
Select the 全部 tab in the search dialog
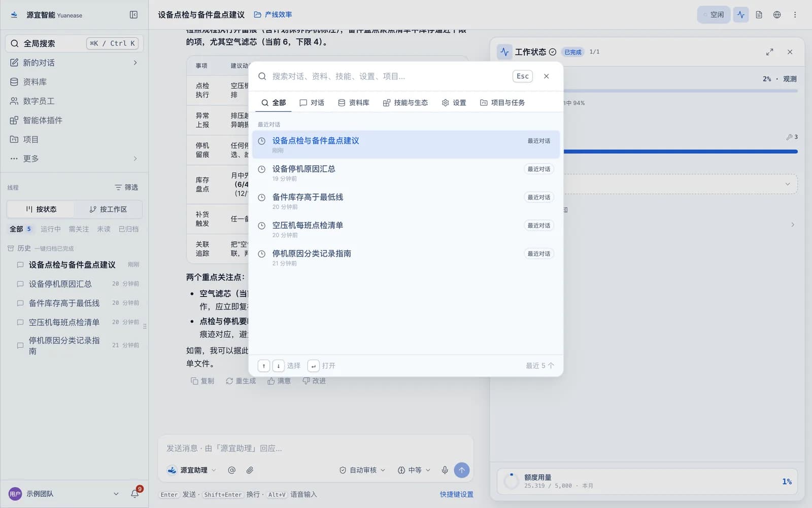(274, 103)
